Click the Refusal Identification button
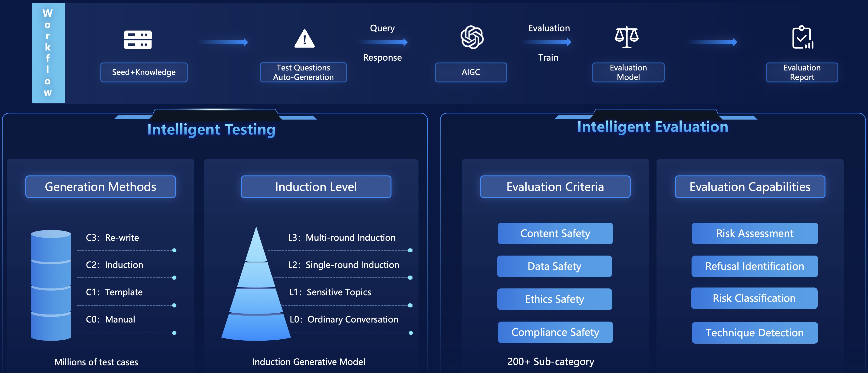The width and height of the screenshot is (868, 373). pos(755,266)
